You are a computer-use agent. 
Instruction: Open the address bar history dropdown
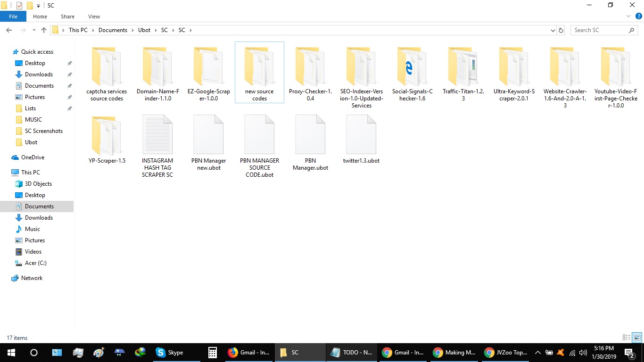coord(553,30)
